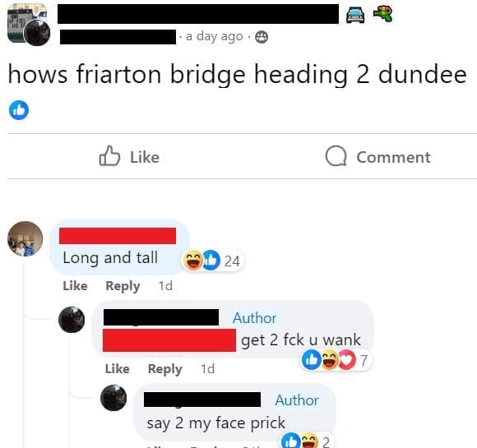The width and height of the screenshot is (477, 448).
Task: Click the police car emoji in the header
Action: point(355,15)
